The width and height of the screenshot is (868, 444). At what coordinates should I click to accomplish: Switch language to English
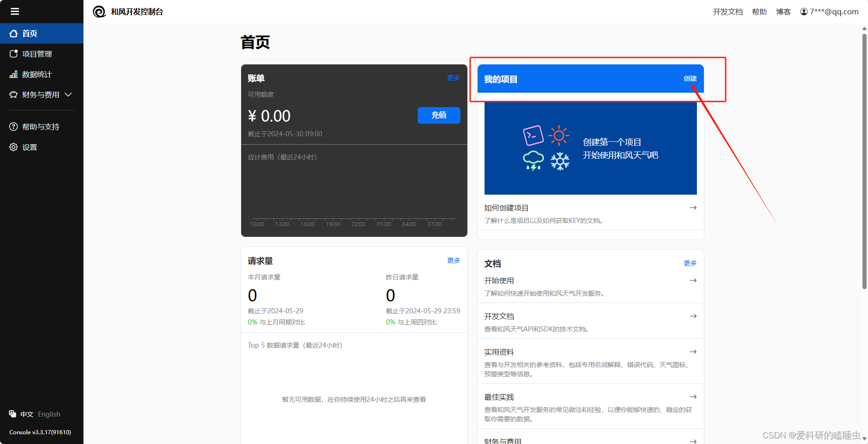pyautogui.click(x=49, y=414)
